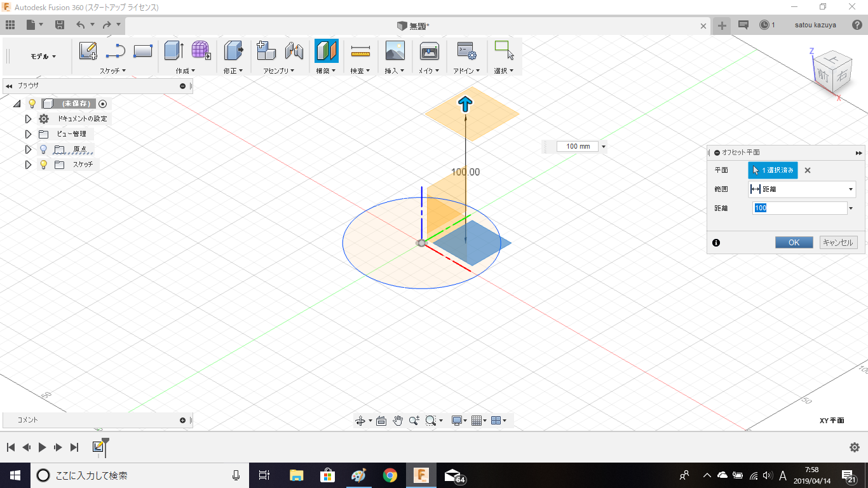
Task: Open the Help question mark icon
Action: tap(857, 25)
